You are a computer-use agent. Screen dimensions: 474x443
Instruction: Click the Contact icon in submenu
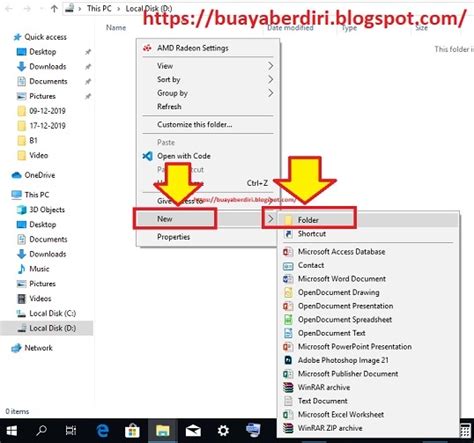[288, 266]
